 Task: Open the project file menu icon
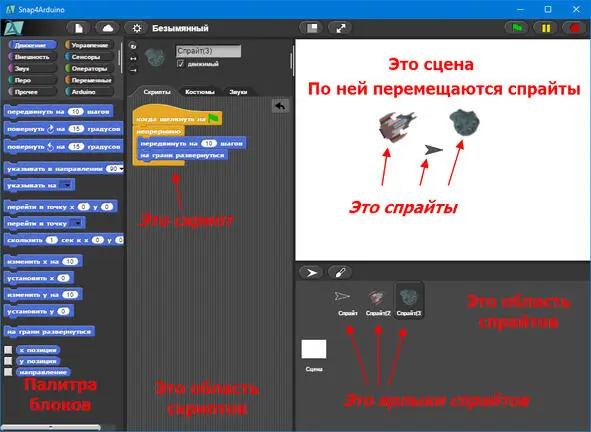click(78, 28)
